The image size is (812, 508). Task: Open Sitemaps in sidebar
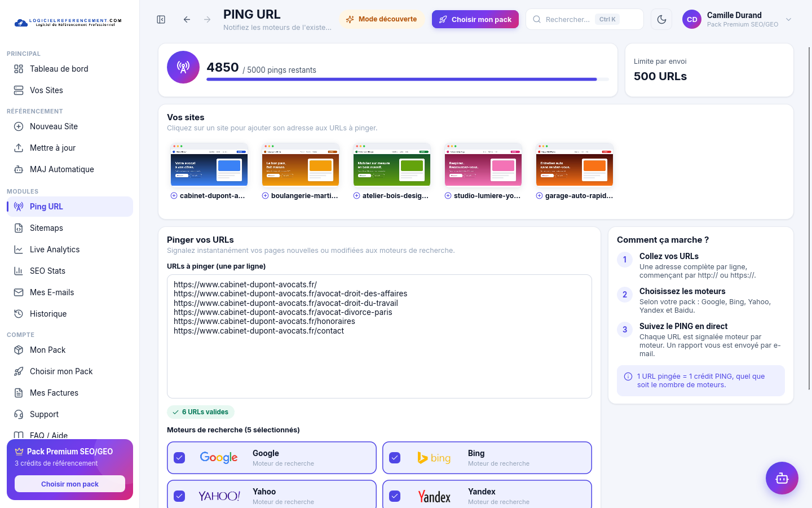point(70,228)
